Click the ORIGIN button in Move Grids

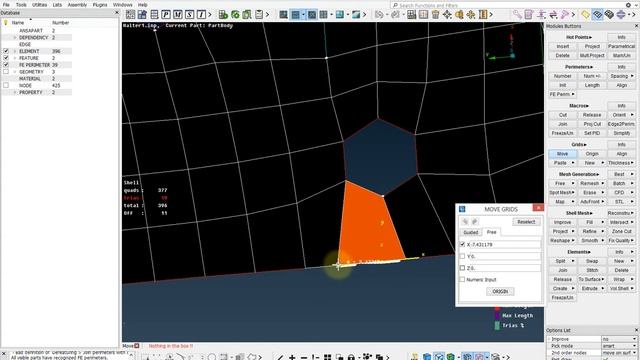pyautogui.click(x=500, y=291)
